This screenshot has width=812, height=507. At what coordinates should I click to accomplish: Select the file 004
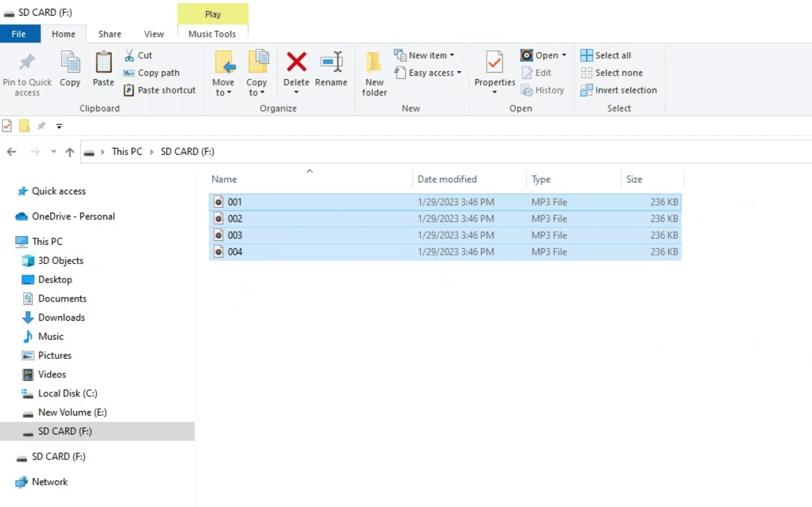(x=445, y=252)
